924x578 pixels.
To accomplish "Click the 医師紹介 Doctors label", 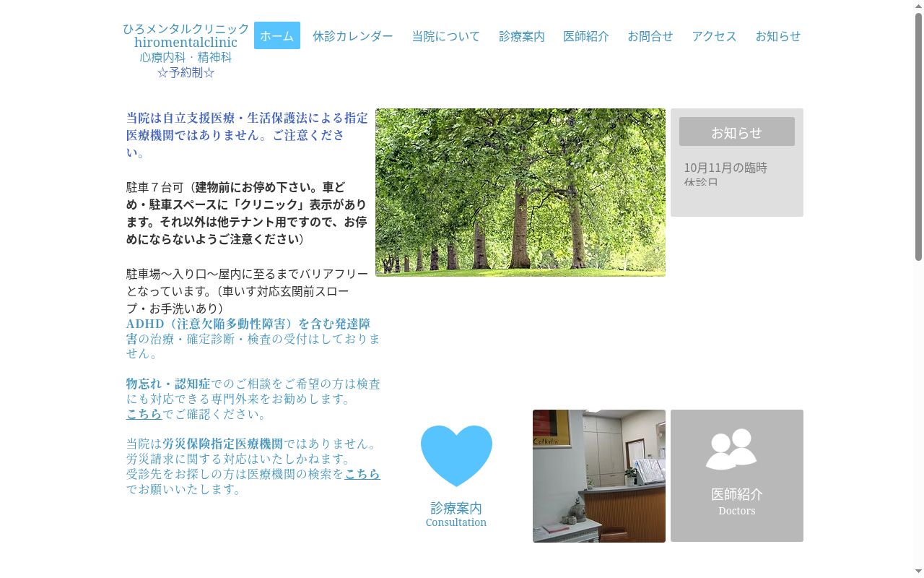I will [737, 501].
